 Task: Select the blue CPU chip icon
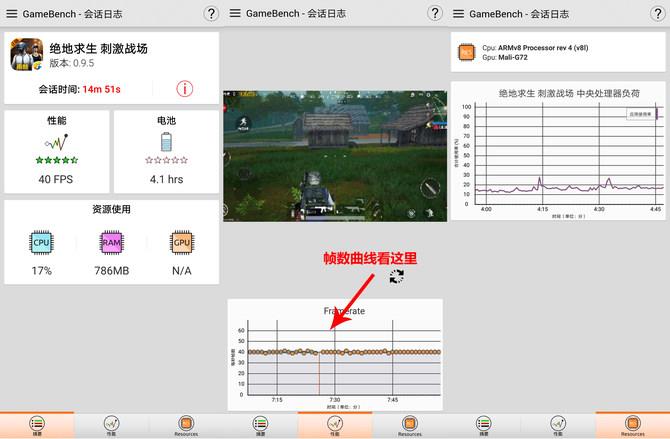[x=41, y=242]
